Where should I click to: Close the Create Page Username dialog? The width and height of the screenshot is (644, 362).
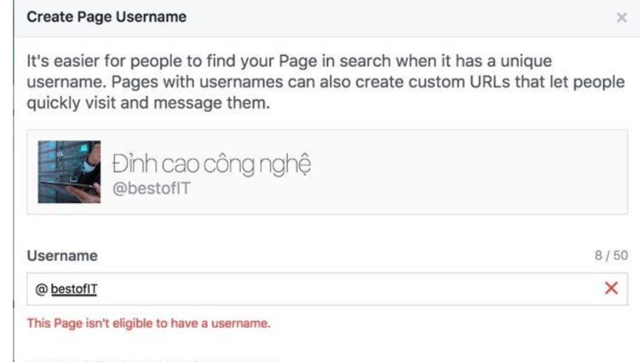tap(621, 18)
